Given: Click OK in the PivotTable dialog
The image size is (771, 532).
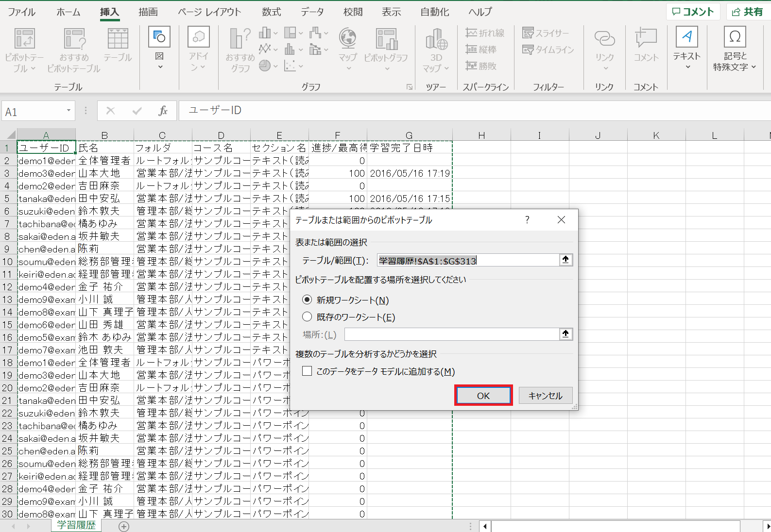Looking at the screenshot, I should point(483,396).
